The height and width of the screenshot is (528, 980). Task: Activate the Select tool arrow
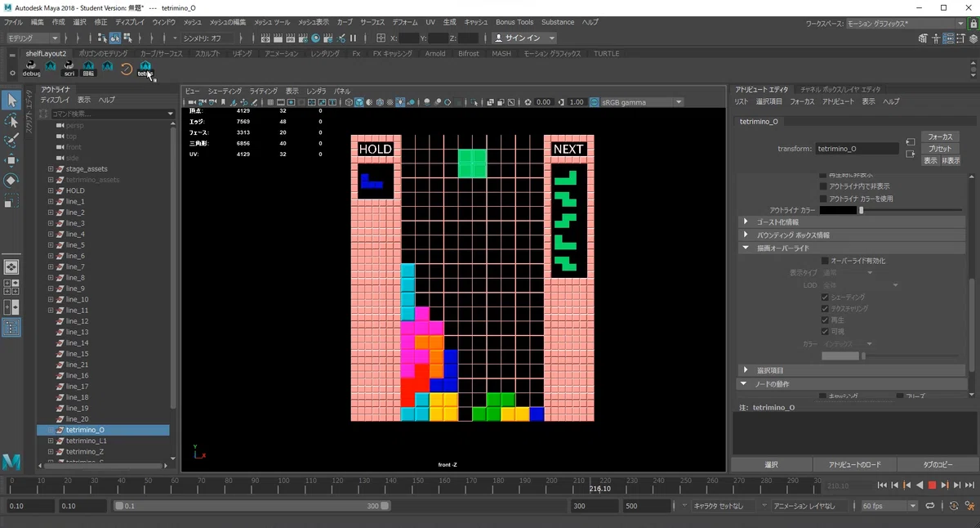[x=11, y=101]
